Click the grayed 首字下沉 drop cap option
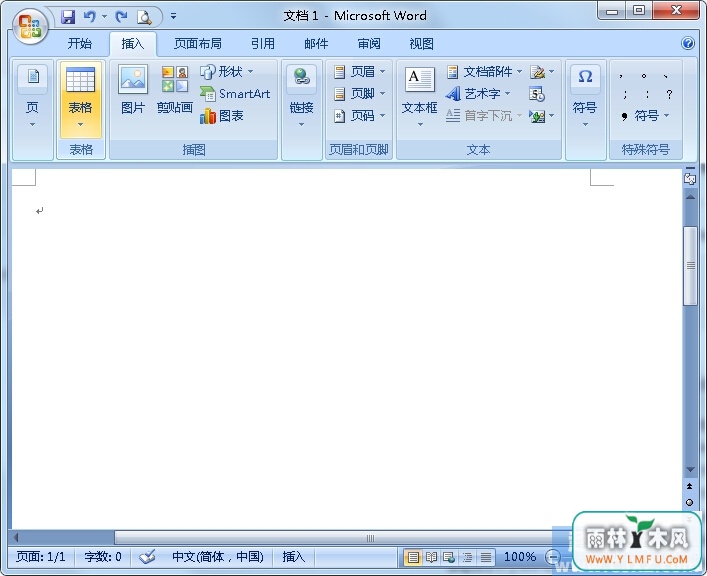Viewport: 707px width, 576px height. tap(484, 116)
